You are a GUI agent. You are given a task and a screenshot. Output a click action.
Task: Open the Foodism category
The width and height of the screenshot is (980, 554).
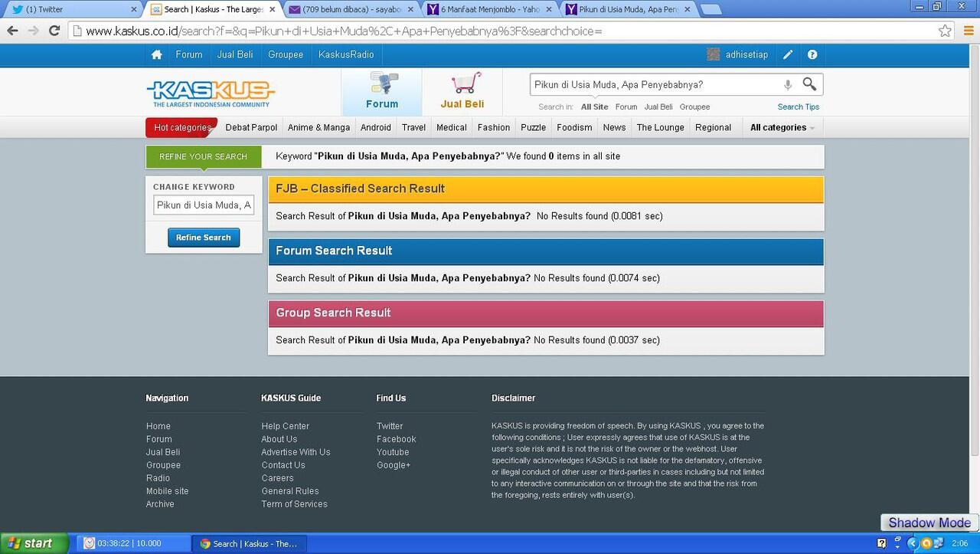coord(574,127)
